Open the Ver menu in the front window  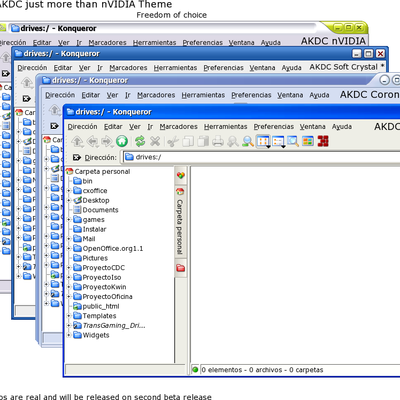click(135, 127)
